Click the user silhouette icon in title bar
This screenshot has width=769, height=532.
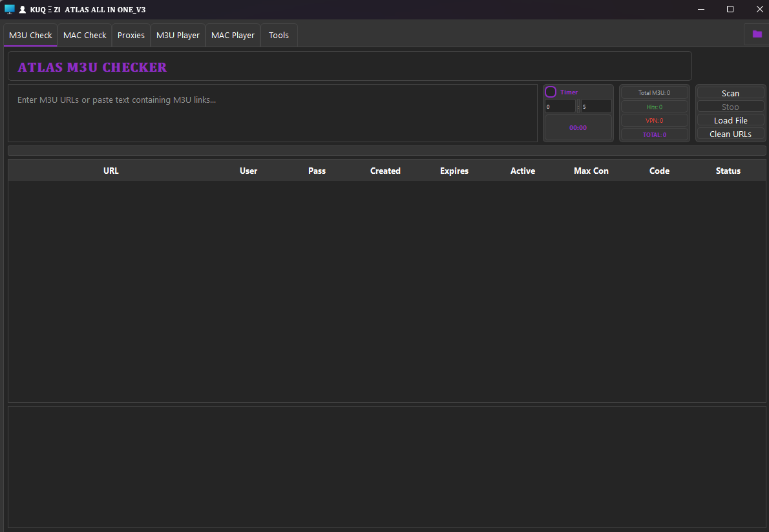(23, 10)
